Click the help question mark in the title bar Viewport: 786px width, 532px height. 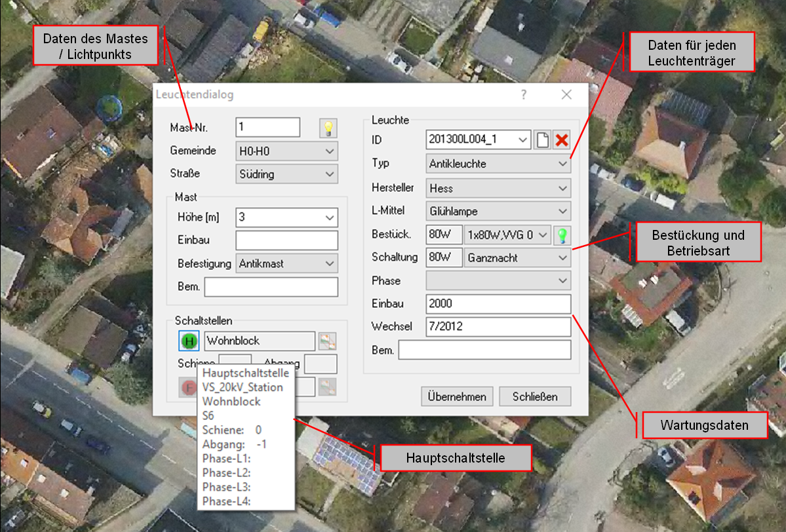523,95
